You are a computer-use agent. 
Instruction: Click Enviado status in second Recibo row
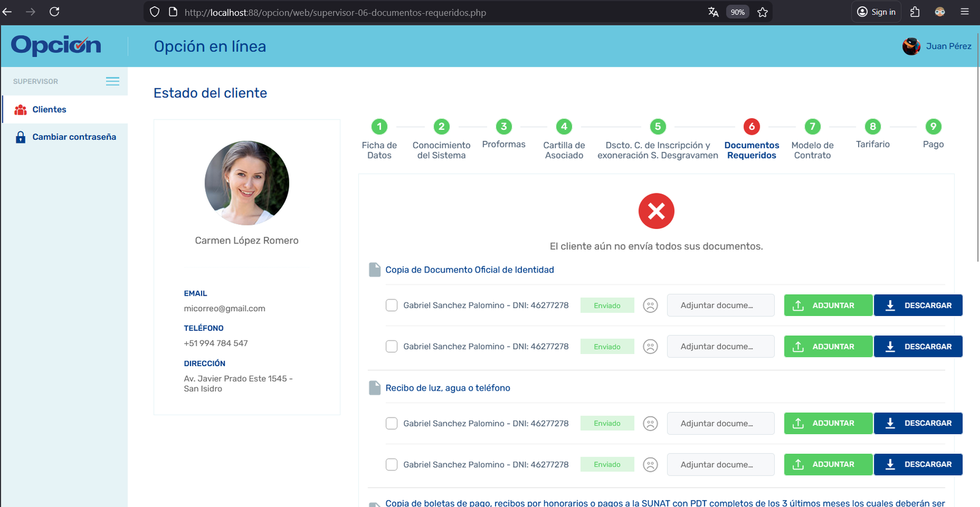coord(607,465)
